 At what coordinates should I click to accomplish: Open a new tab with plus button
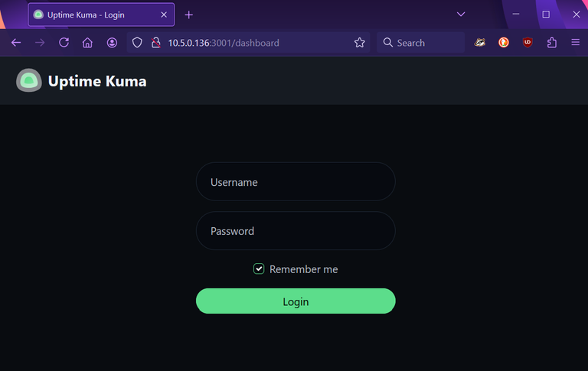pyautogui.click(x=189, y=15)
